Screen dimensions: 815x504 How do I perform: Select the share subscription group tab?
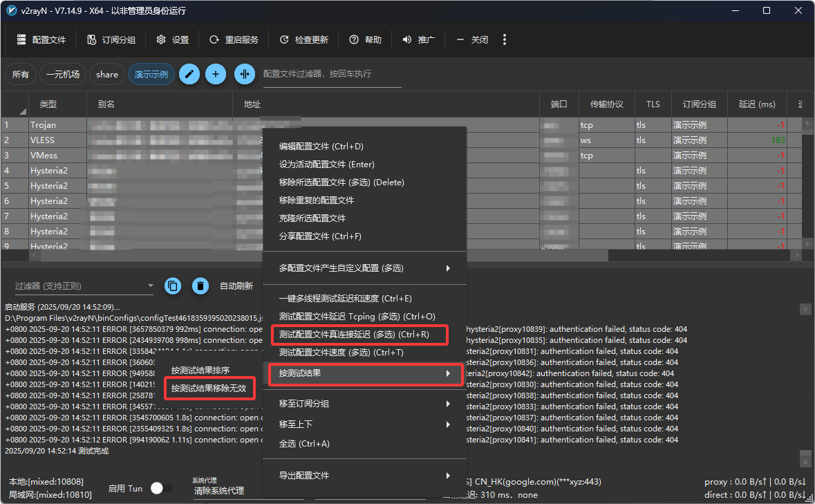click(x=107, y=74)
